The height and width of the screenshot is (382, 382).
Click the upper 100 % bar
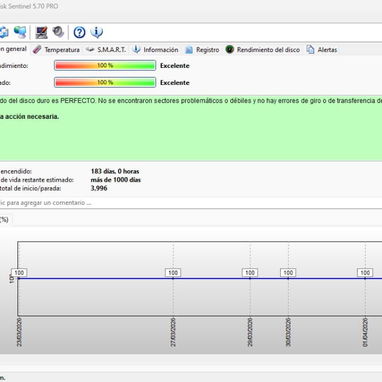point(105,65)
